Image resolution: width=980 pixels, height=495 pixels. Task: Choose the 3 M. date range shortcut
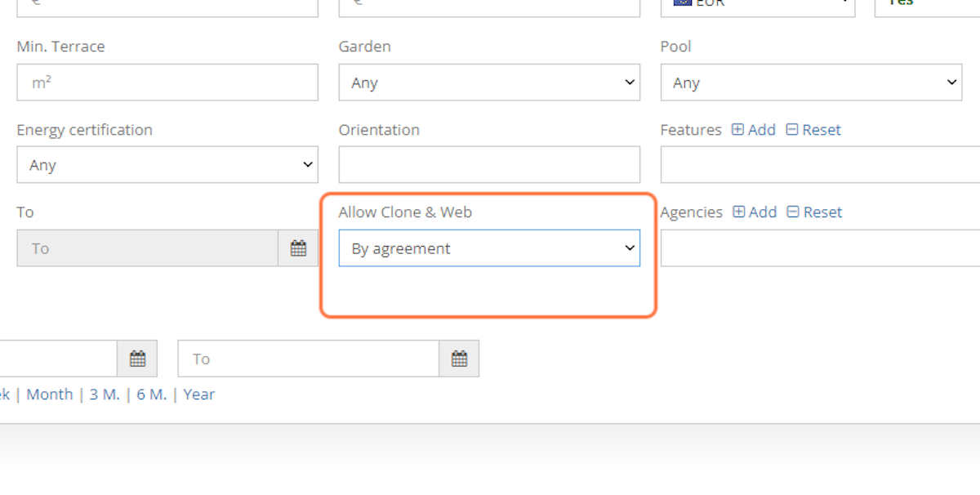pos(105,395)
